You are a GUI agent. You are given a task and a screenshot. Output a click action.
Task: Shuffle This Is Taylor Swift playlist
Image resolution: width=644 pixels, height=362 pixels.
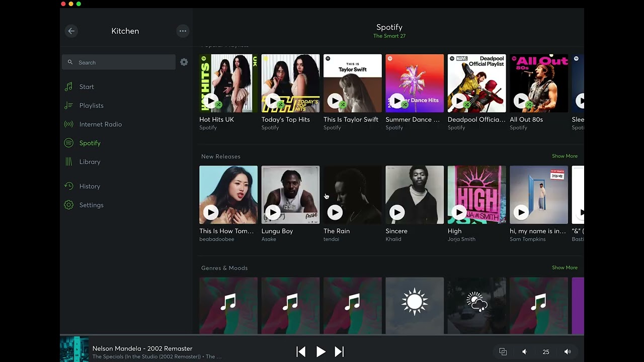point(343,105)
